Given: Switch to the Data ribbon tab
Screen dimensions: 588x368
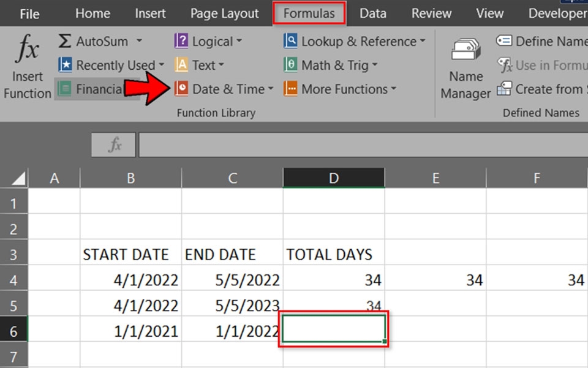Looking at the screenshot, I should [x=372, y=13].
